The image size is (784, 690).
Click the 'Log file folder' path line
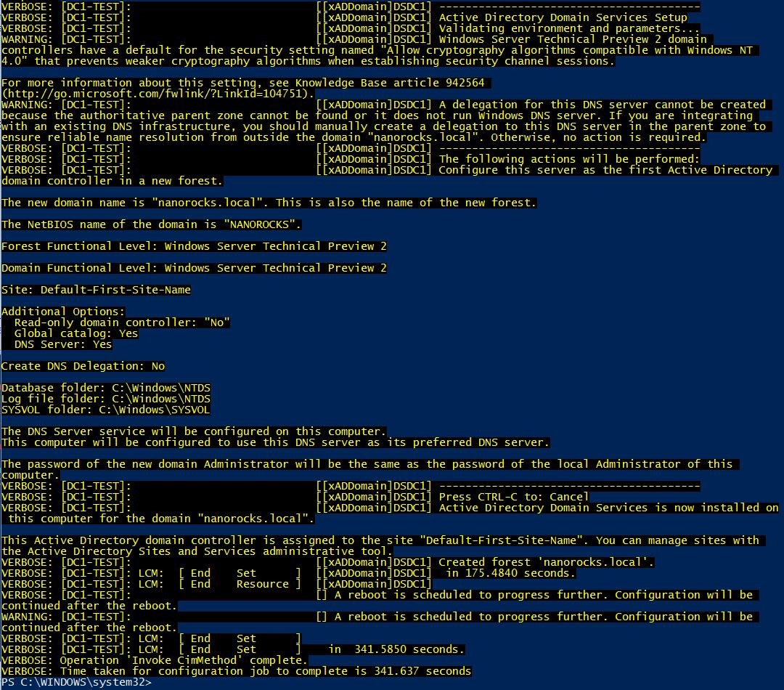tap(106, 399)
